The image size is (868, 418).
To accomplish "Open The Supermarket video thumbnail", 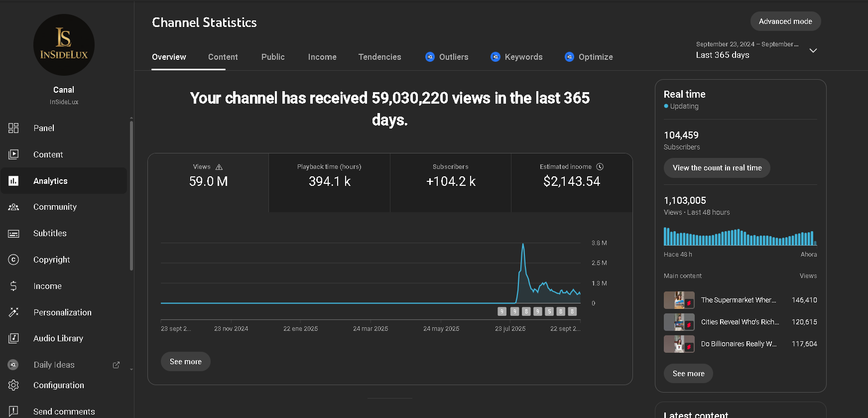I will (679, 300).
